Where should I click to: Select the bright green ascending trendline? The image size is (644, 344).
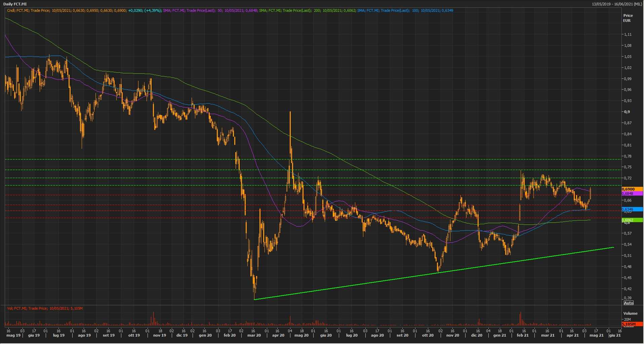434,273
